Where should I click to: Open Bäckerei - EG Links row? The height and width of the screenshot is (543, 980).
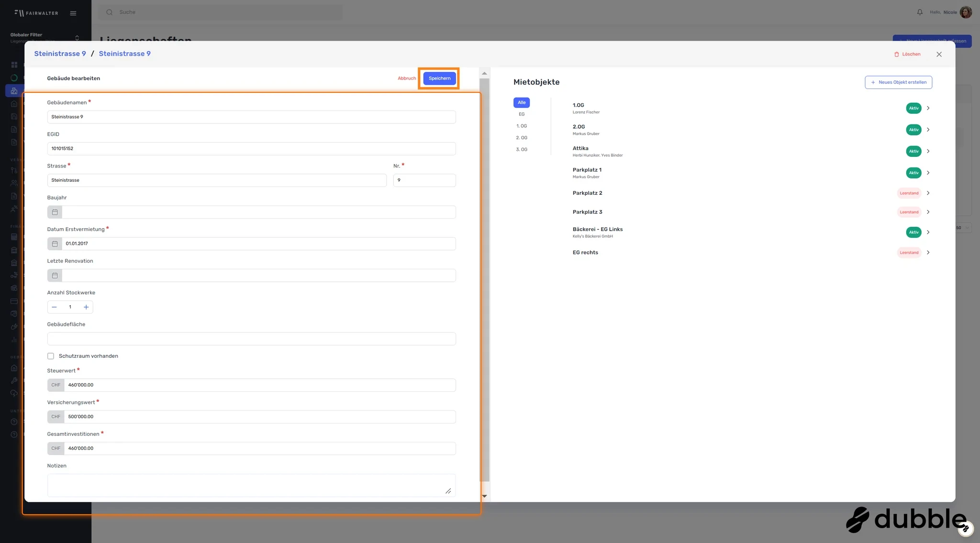[x=751, y=232]
